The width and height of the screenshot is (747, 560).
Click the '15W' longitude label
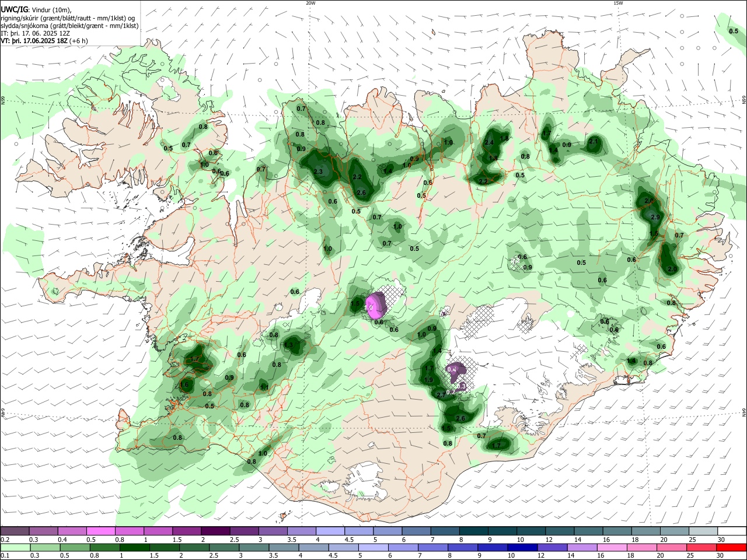point(618,3)
